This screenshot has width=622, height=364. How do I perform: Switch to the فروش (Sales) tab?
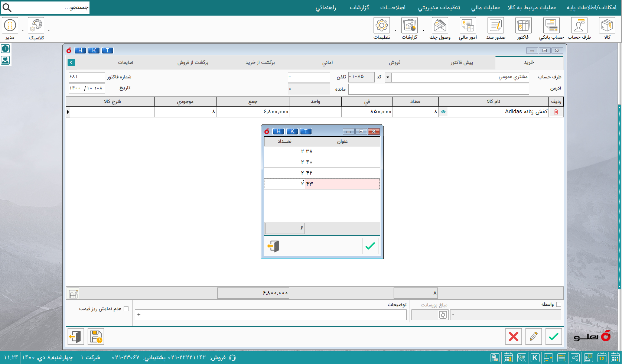pyautogui.click(x=394, y=62)
